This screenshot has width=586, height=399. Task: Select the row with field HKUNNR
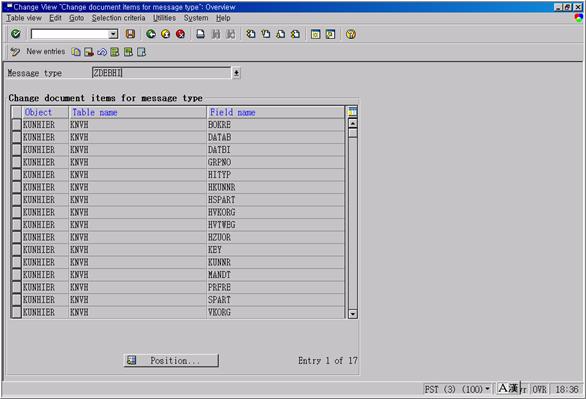tap(16, 187)
